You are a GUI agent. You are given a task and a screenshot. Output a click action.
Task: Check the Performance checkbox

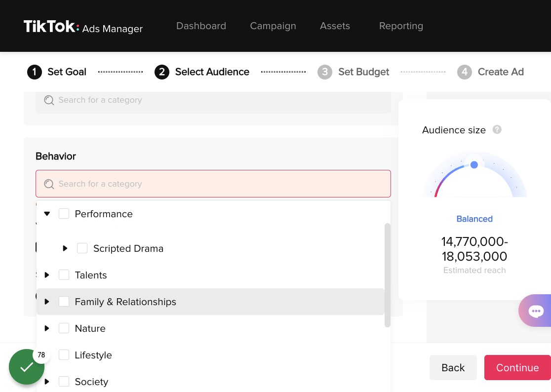coord(64,214)
